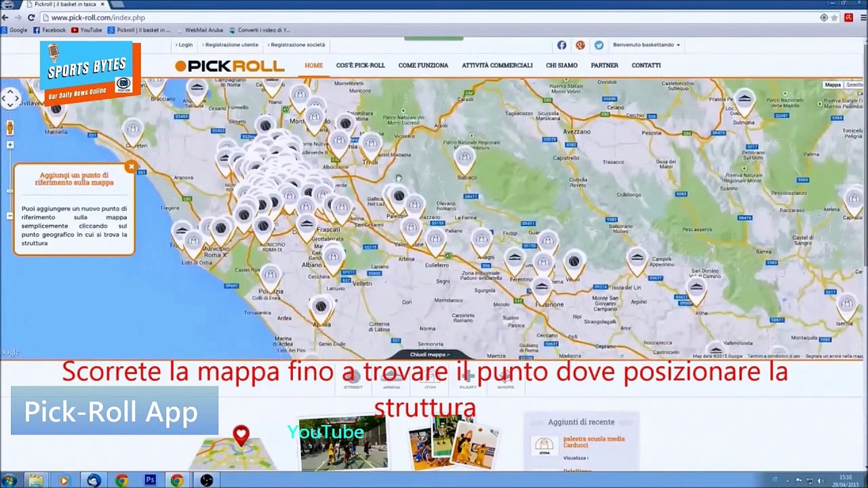Open the taskbar clock
Screen dimensions: 868x488
pos(846,481)
